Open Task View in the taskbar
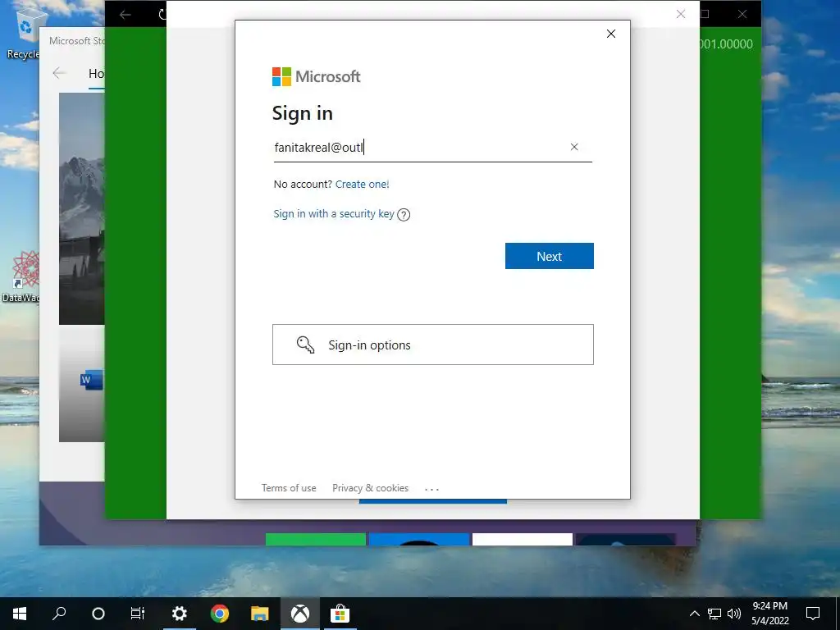The width and height of the screenshot is (840, 630). [138, 614]
